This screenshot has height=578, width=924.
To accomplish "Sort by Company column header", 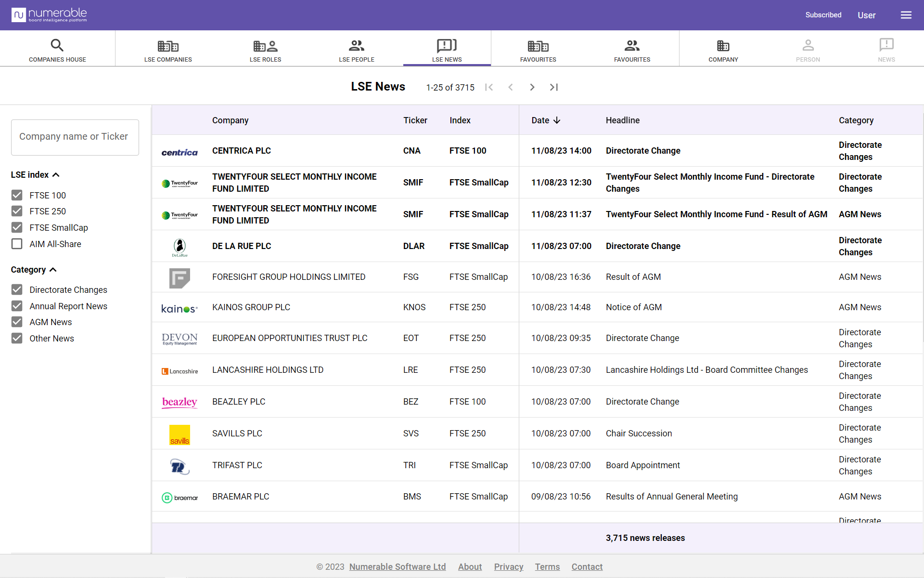I will coord(230,120).
